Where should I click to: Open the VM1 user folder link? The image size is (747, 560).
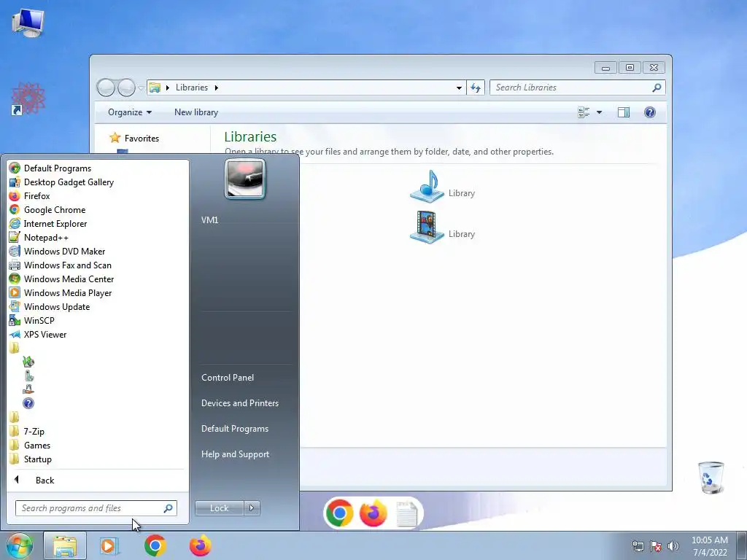[x=209, y=220]
